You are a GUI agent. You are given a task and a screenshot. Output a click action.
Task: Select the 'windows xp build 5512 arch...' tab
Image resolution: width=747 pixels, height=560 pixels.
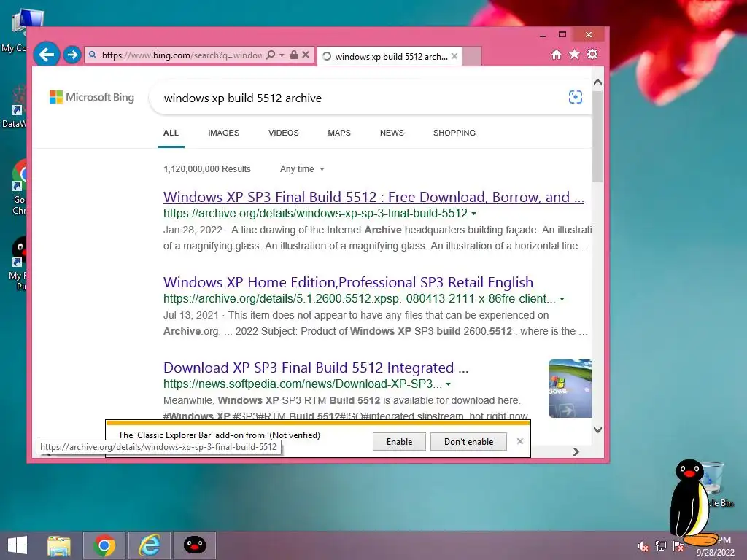point(390,56)
